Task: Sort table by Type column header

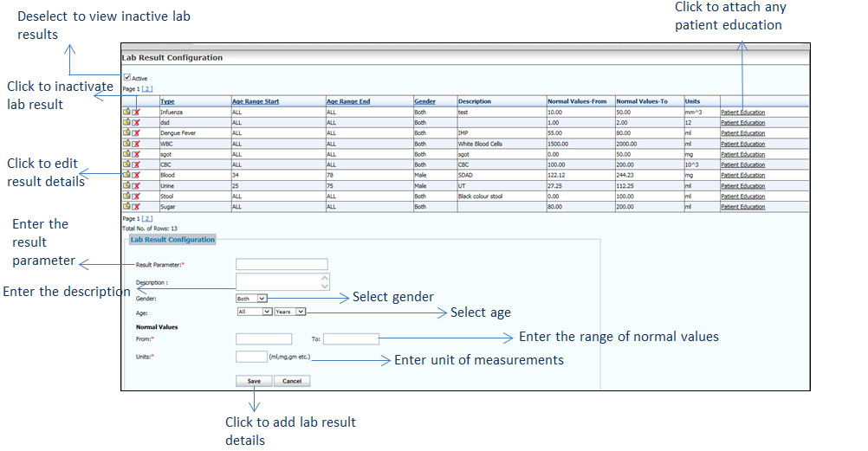Action: tap(167, 101)
